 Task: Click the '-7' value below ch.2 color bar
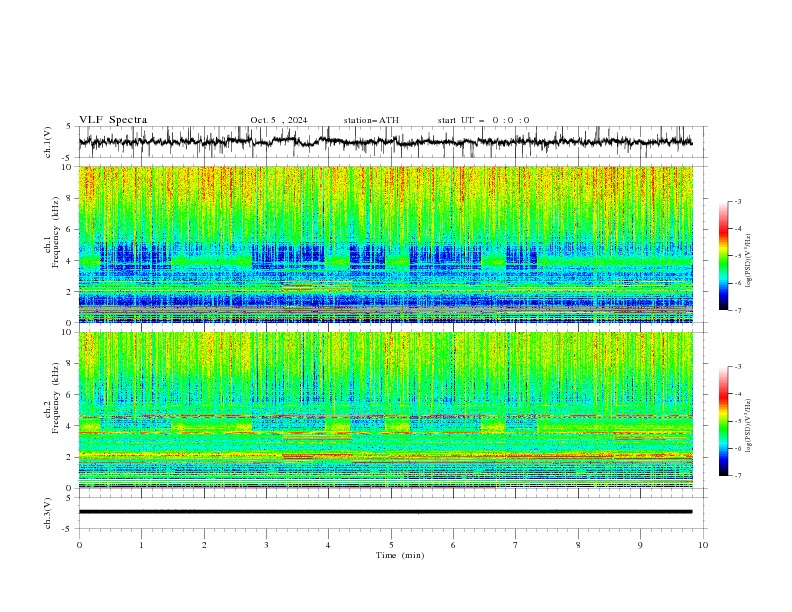pyautogui.click(x=737, y=476)
